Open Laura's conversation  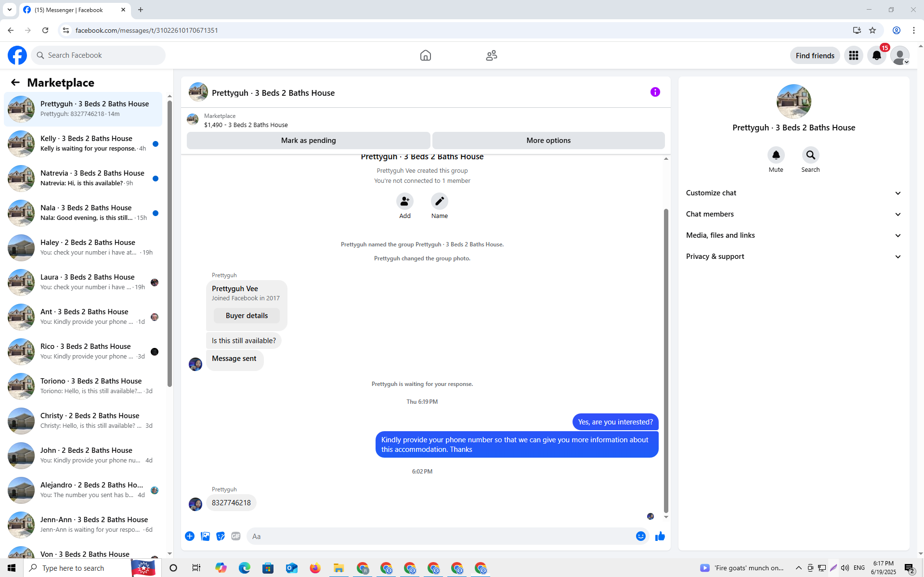83,282
